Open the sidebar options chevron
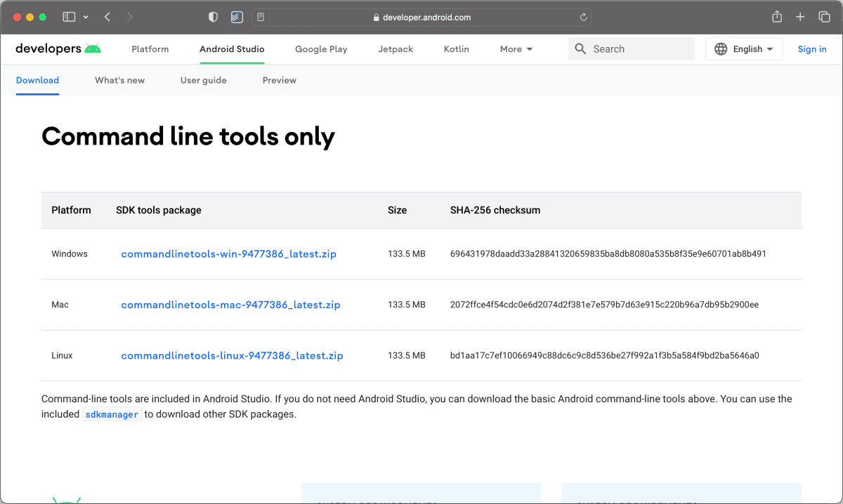The image size is (843, 504). click(86, 17)
